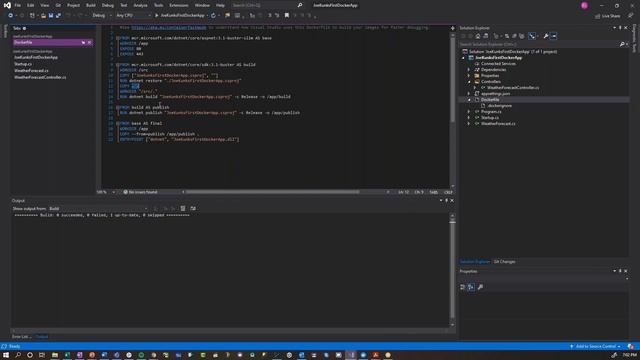
Task: Click Windows Start button on taskbar
Action: pos(6,355)
